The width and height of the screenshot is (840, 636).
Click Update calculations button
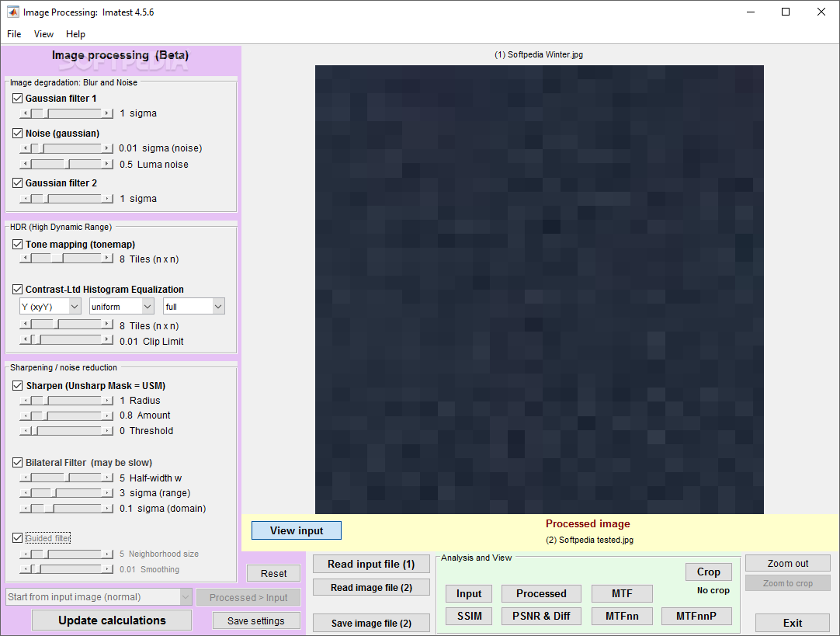coord(112,620)
